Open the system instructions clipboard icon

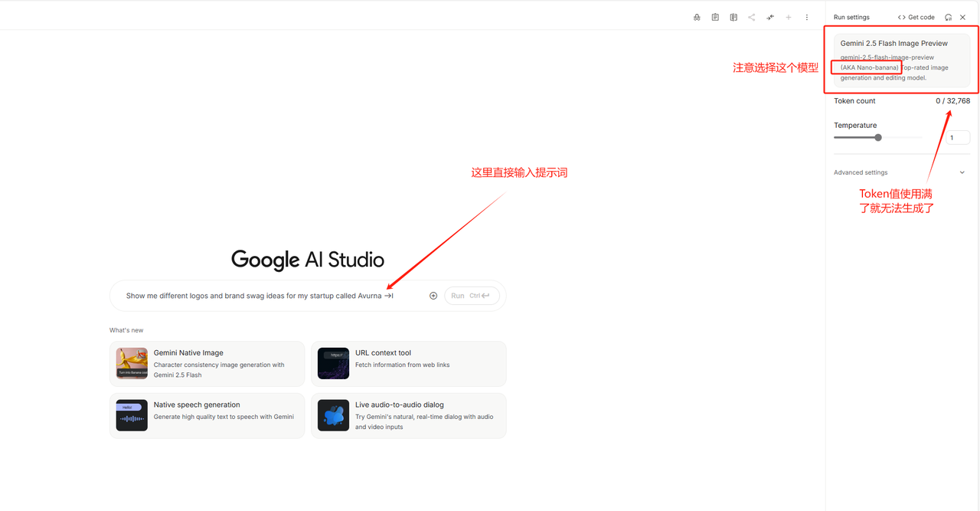(x=715, y=17)
